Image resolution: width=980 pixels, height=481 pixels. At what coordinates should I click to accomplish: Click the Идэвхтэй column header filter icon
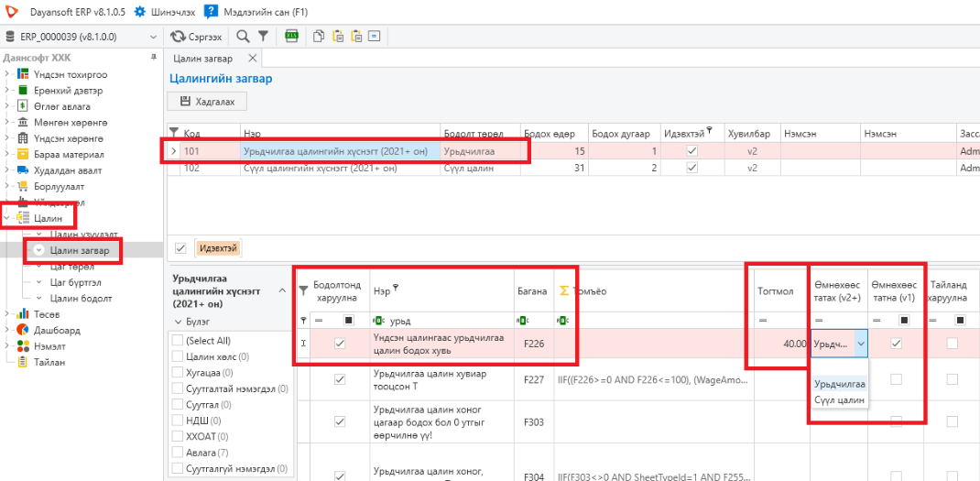point(710,132)
